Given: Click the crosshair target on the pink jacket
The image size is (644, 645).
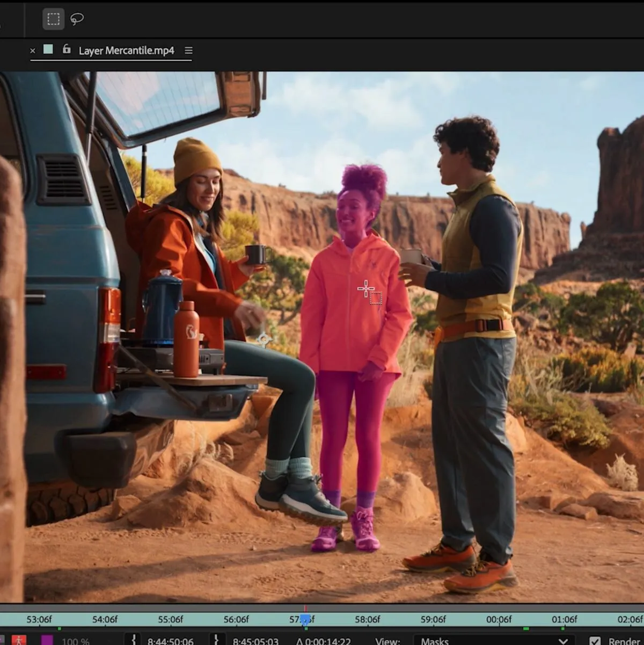Looking at the screenshot, I should (366, 289).
